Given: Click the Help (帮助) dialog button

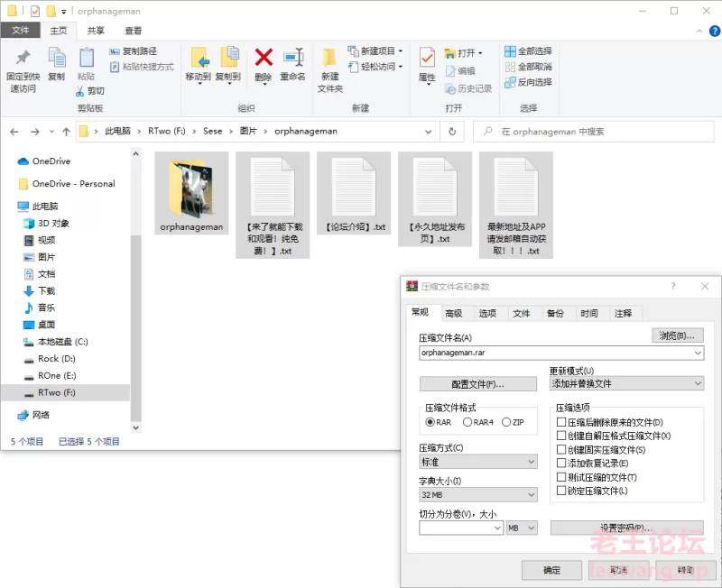Looking at the screenshot, I should [686, 570].
